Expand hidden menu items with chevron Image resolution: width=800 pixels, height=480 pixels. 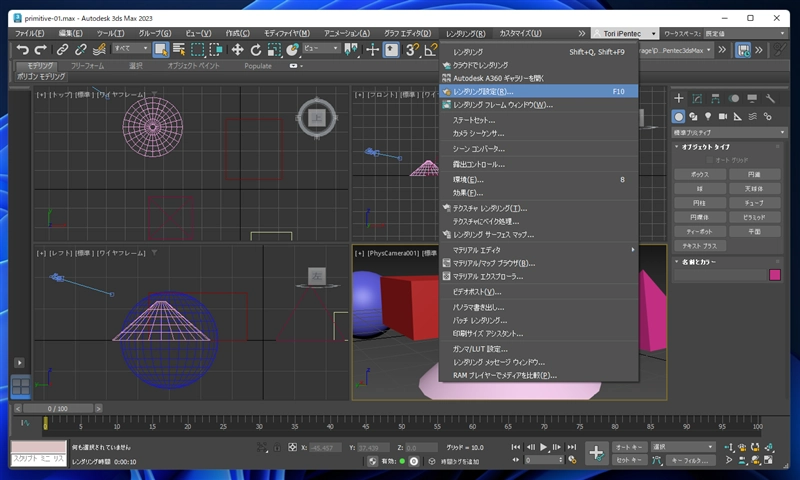pyautogui.click(x=582, y=33)
